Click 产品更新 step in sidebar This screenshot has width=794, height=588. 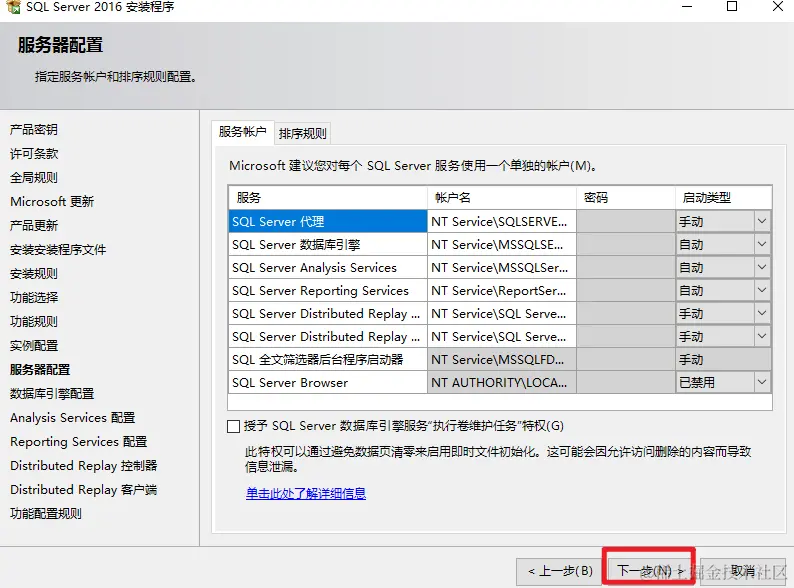pos(34,225)
